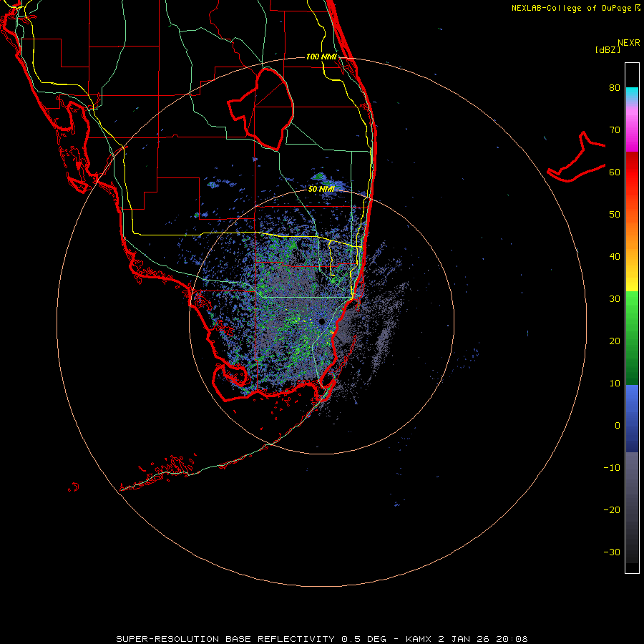Screen dimensions: 644x644
Task: Click the KAMX station identifier in the caption
Action: click(x=418, y=639)
